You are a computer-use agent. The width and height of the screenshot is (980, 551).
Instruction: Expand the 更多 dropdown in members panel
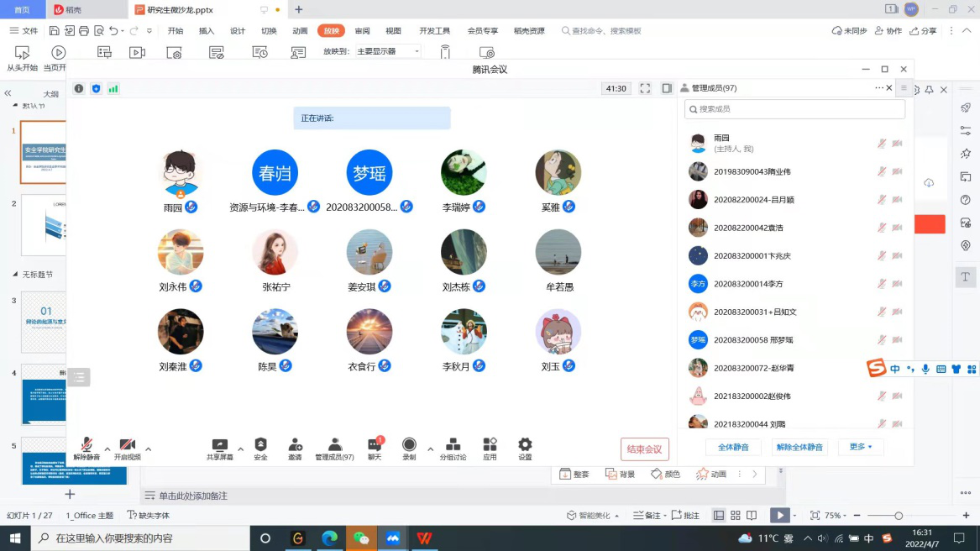click(860, 447)
